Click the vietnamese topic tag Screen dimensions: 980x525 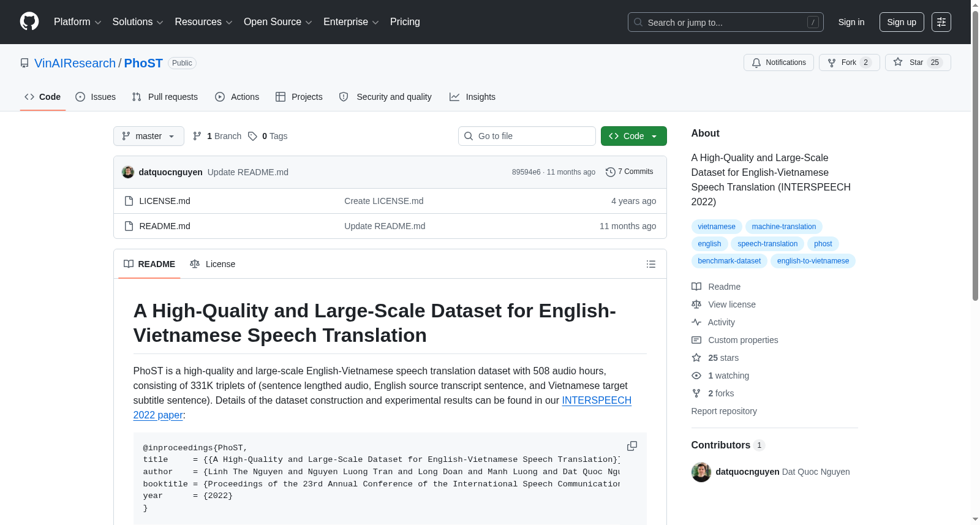[x=717, y=227]
